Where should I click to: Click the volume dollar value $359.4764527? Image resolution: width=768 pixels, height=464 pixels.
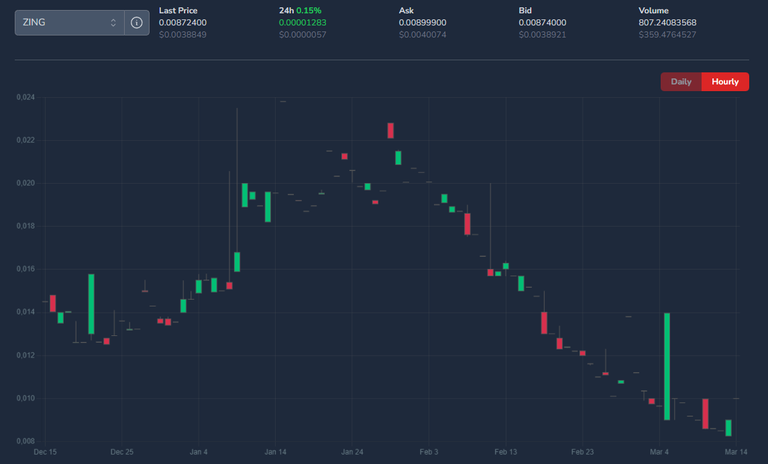coord(667,35)
